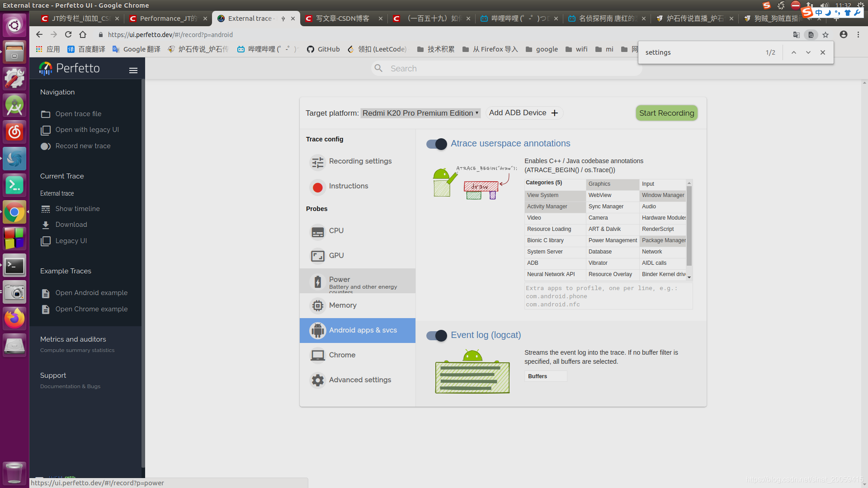Open the CPU probe section
The width and height of the screenshot is (868, 488).
[x=336, y=230]
